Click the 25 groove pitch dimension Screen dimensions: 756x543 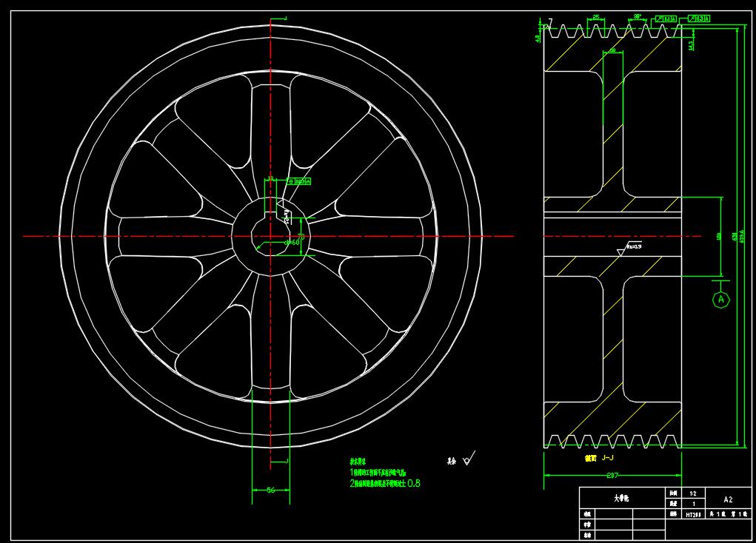coord(596,17)
